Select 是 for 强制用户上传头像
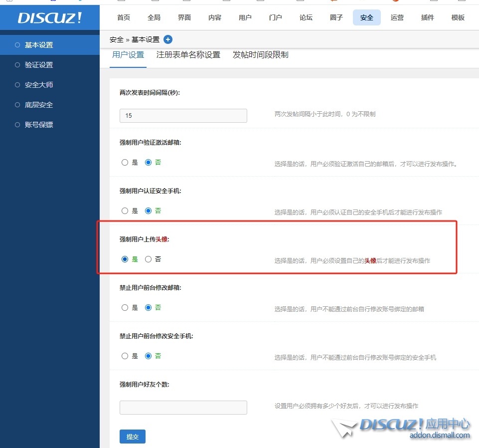 (x=125, y=259)
